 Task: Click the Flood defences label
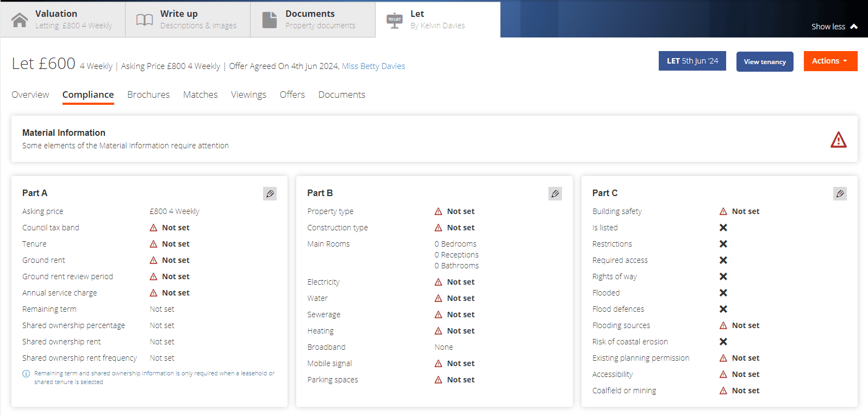click(x=618, y=309)
